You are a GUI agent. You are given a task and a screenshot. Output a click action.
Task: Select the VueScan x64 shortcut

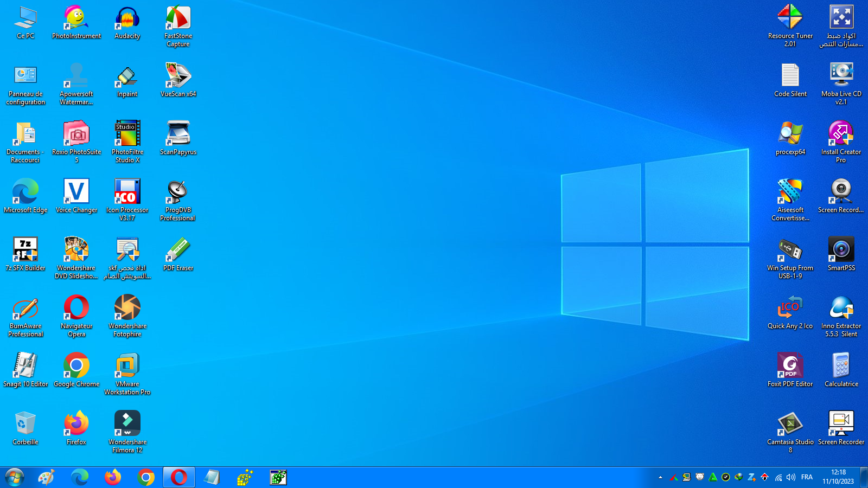178,81
